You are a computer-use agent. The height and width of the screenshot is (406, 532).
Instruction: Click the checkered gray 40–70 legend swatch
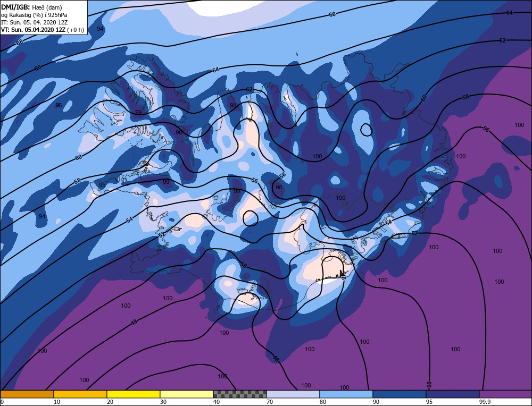[240, 394]
